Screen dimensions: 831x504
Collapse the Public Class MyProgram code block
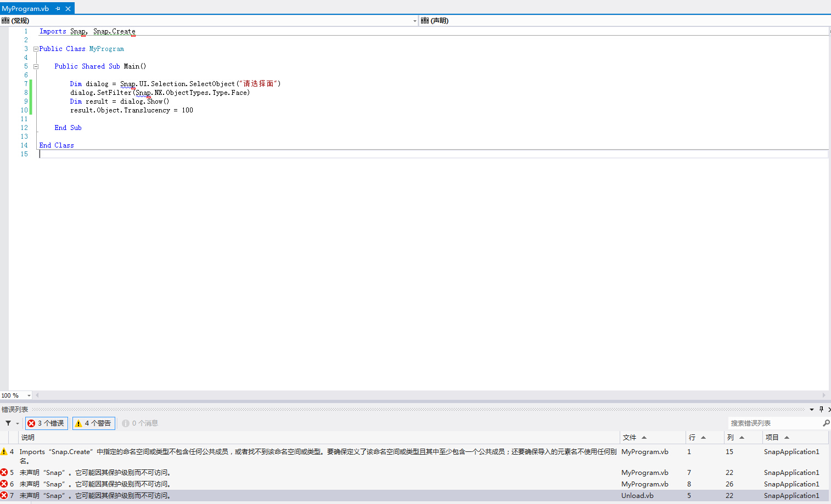point(36,49)
